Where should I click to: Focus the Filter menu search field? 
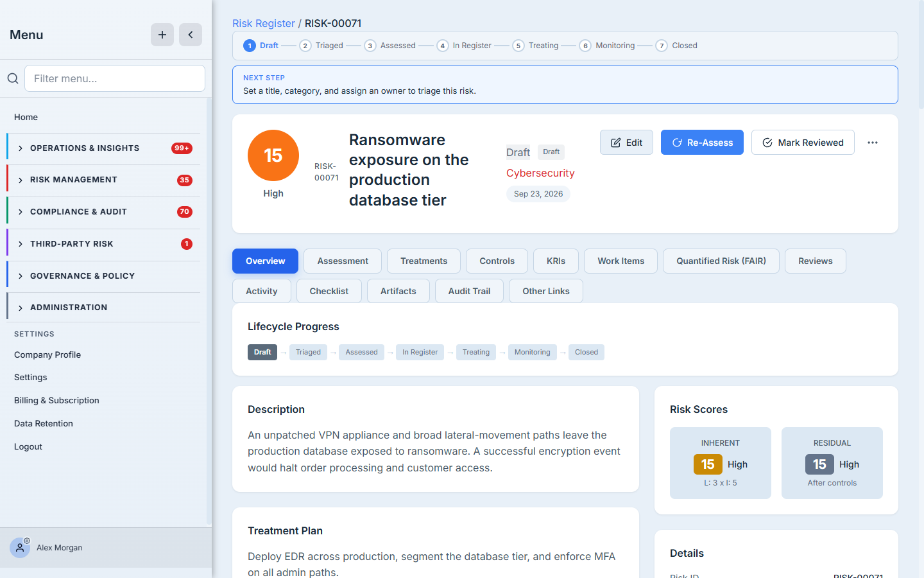(115, 78)
